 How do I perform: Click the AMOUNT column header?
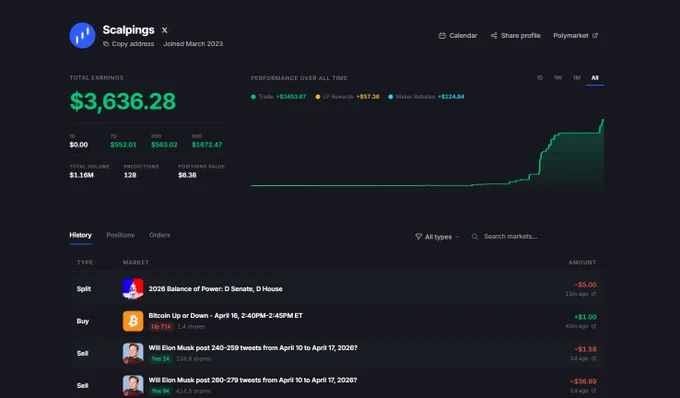tap(582, 262)
